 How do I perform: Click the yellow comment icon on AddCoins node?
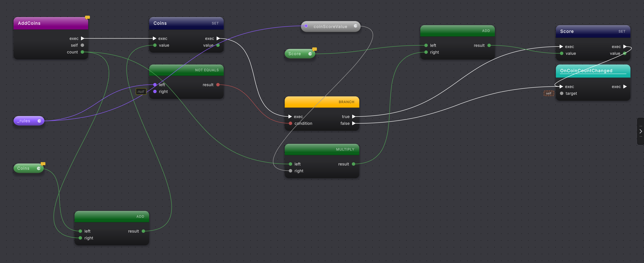[87, 17]
